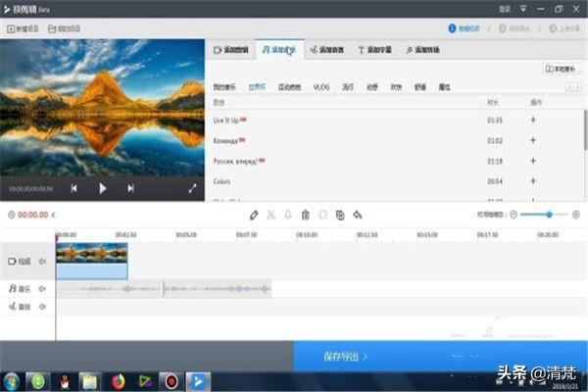The height and width of the screenshot is (392, 588).
Task: Click the 00:05.00 mark on timeline ruler
Action: 186,235
